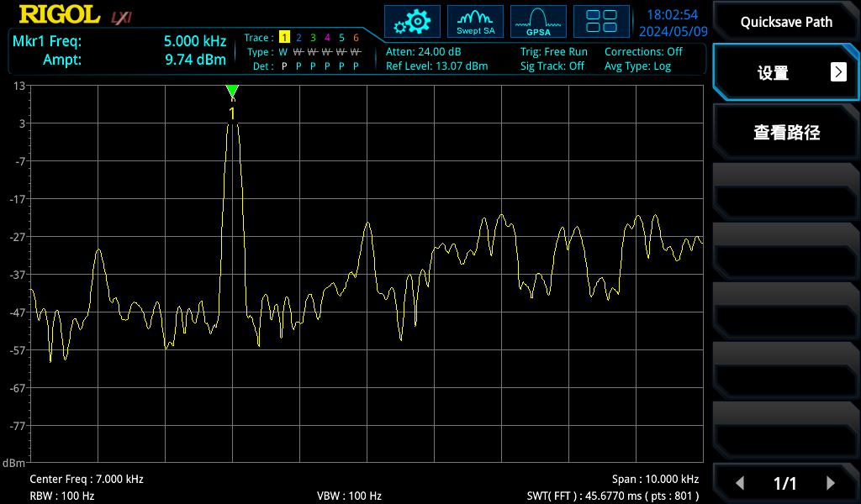Select trace 4 in trace panel
This screenshot has width=861, height=504.
(x=327, y=38)
